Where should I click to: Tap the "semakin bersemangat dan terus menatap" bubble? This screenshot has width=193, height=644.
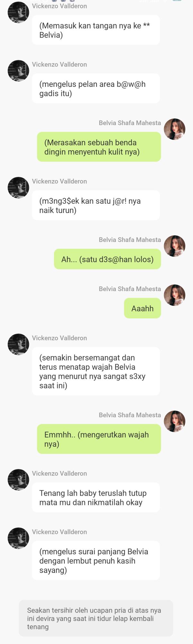click(96, 371)
